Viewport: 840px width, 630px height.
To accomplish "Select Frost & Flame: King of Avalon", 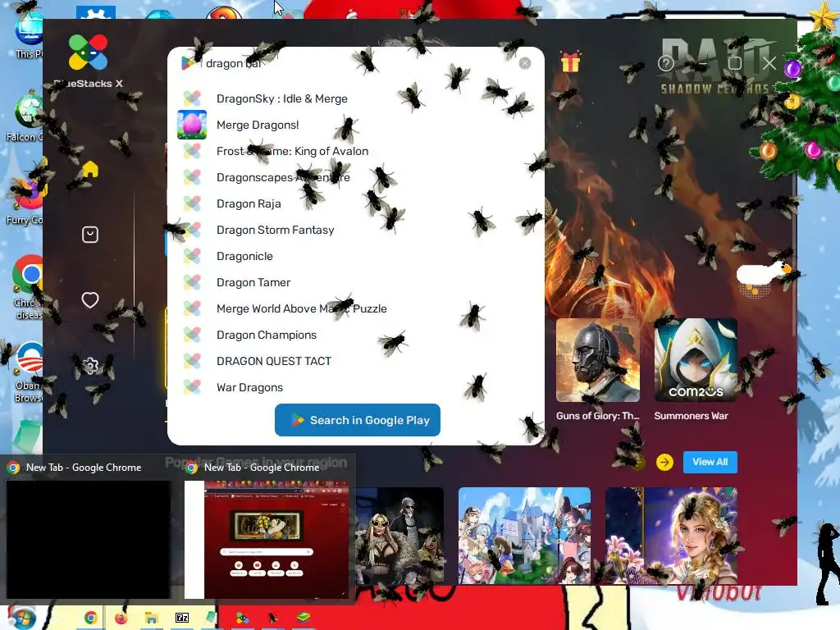I will click(x=293, y=151).
